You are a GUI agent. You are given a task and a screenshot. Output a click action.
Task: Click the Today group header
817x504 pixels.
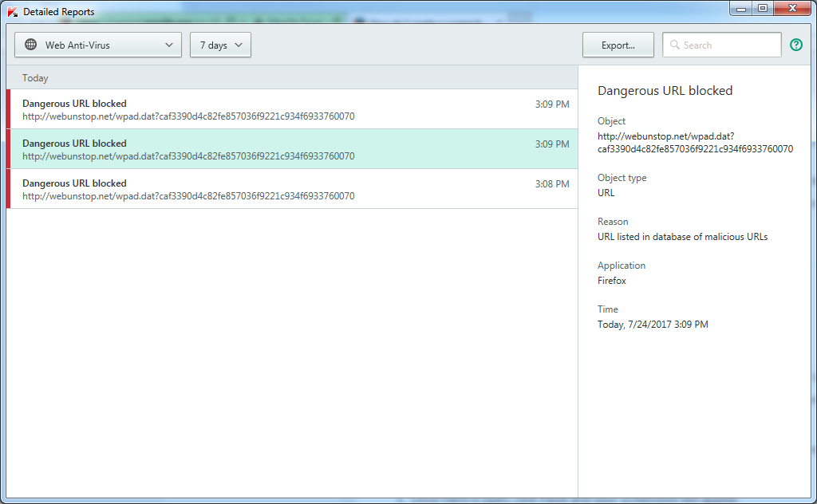292,77
